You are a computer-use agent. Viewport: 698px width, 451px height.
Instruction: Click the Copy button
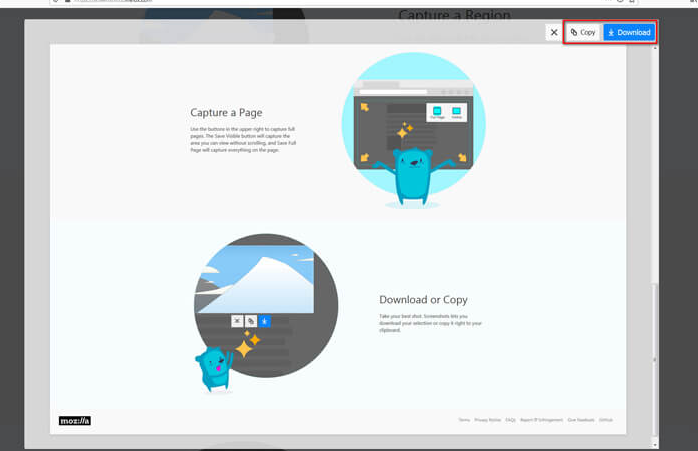point(583,32)
